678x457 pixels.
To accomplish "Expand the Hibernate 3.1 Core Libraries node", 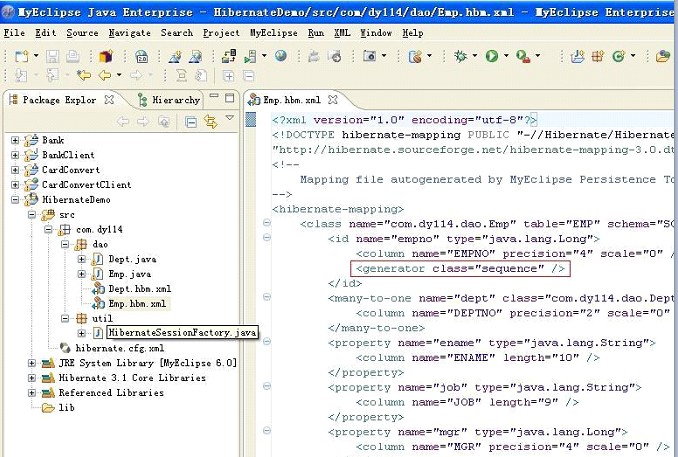I will [32, 378].
